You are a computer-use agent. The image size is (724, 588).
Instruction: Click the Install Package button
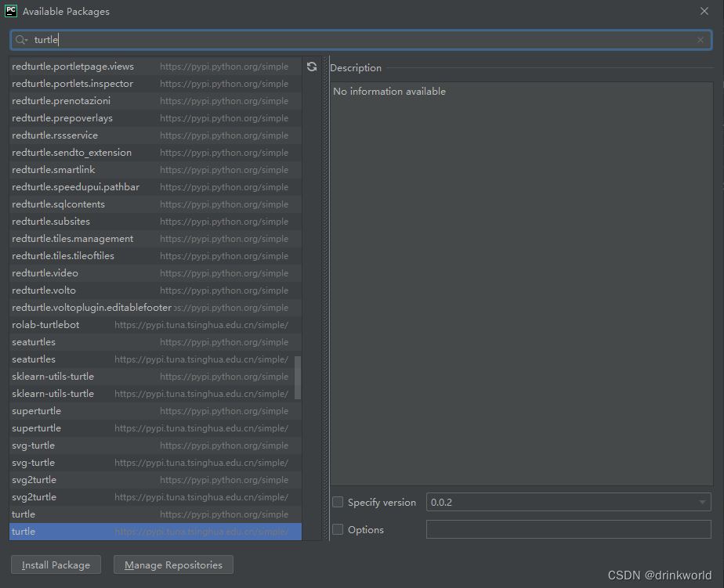pyautogui.click(x=55, y=565)
